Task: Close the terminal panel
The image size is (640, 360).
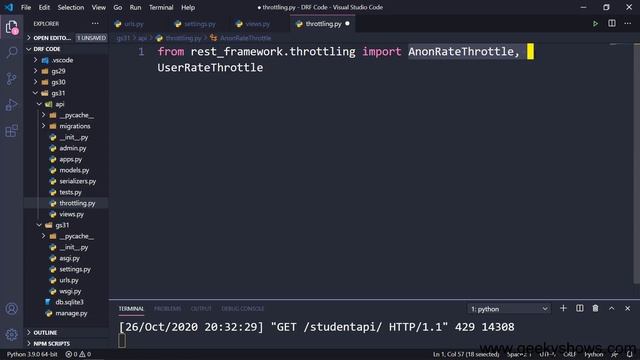Action: click(627, 309)
